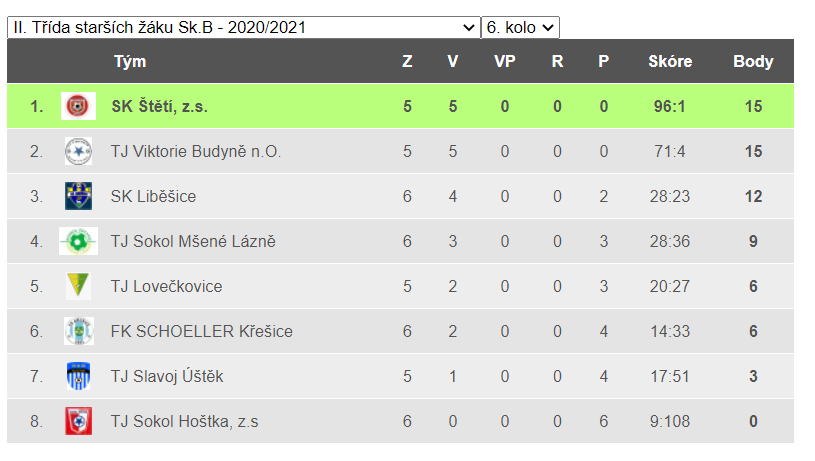Open the TJ Lovečkovice team link

coord(166,286)
